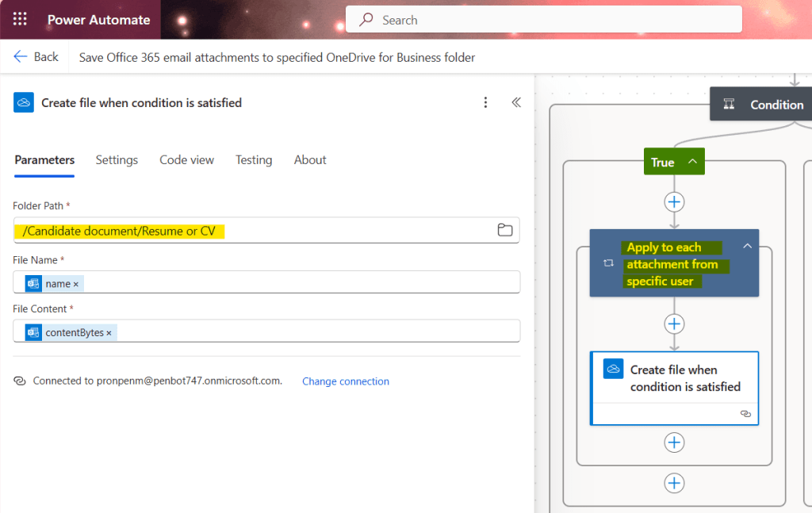Collapse the panel with double chevron icon
The image size is (812, 513).
coord(516,102)
